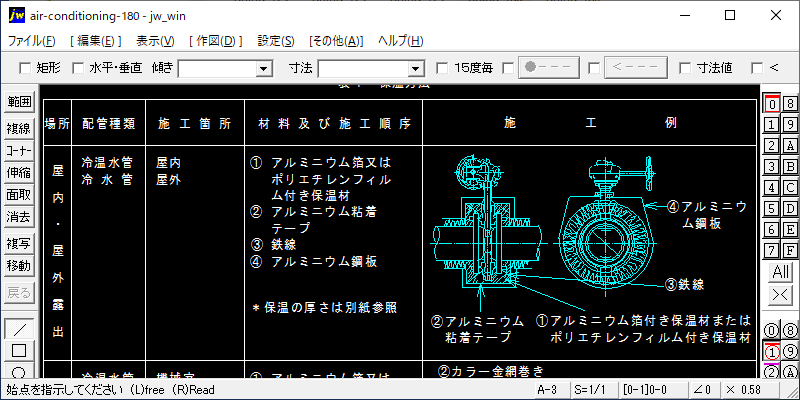
Task: Select circled layer group 9
Action: [790, 352]
